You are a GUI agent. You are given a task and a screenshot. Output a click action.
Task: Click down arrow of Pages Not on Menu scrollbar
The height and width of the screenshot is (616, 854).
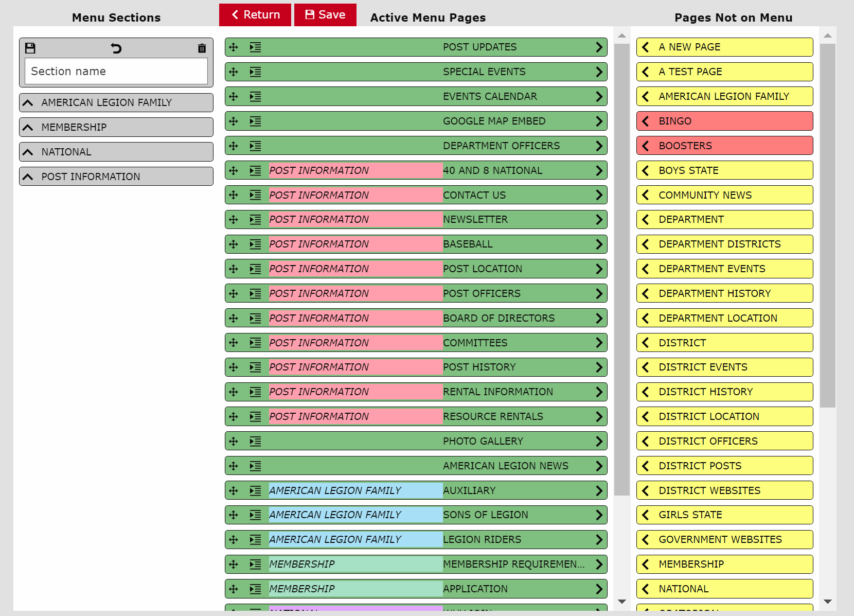[x=828, y=601]
